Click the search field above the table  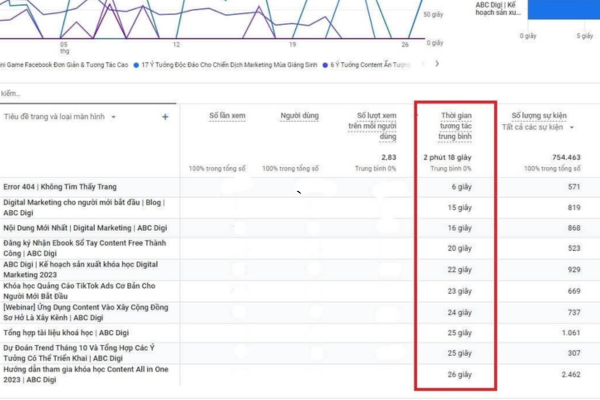pyautogui.click(x=88, y=93)
